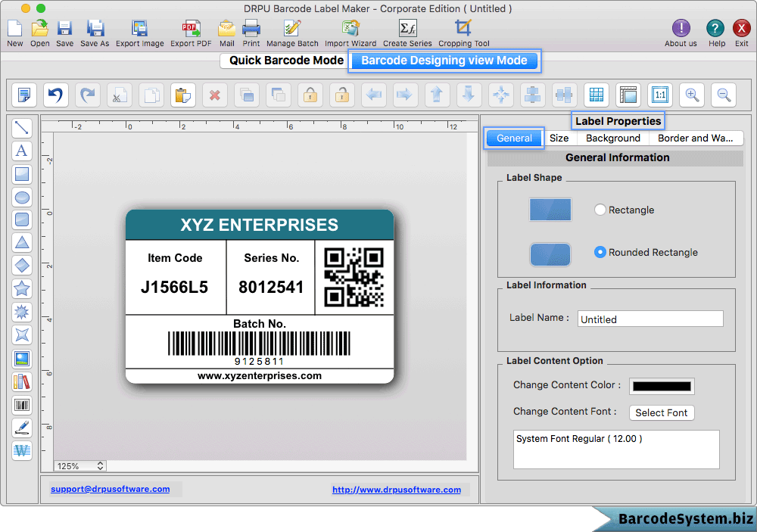
Task: Select the Star shape tool
Action: click(x=22, y=288)
